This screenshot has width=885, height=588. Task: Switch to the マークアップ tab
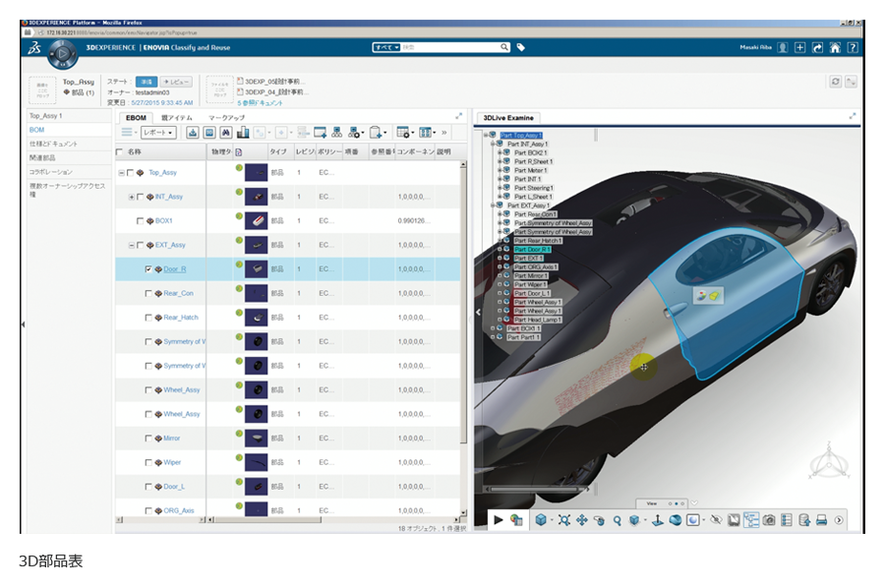[226, 118]
